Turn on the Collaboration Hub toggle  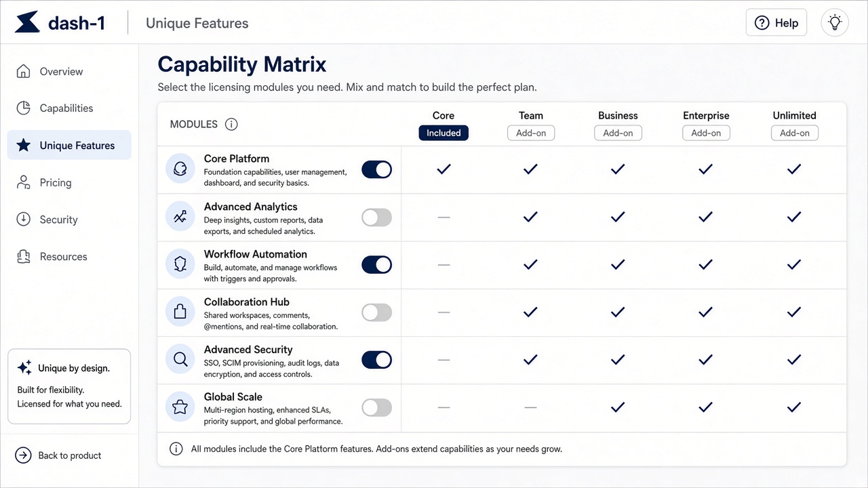pyautogui.click(x=377, y=312)
